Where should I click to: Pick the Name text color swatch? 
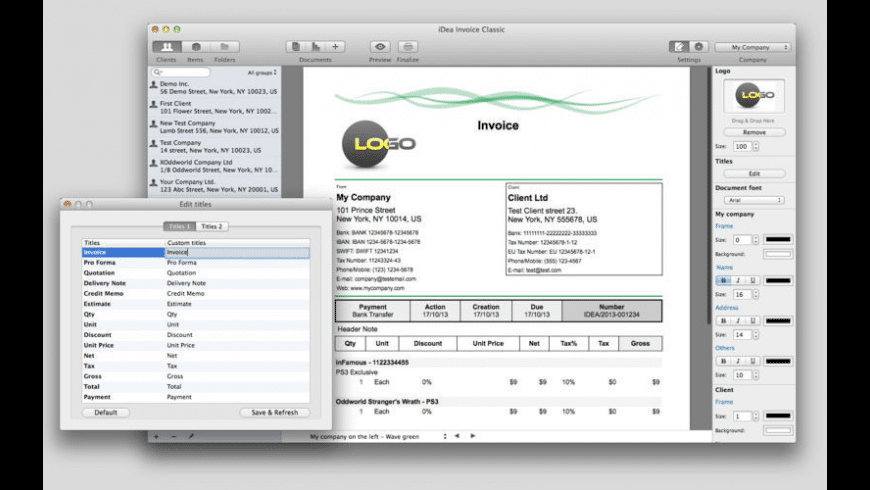pos(778,280)
